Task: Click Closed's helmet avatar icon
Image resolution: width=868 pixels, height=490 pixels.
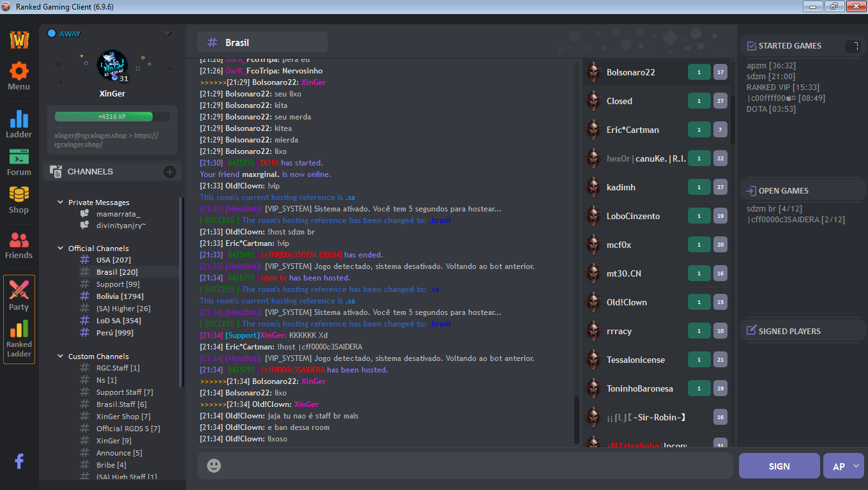Action: coord(593,101)
